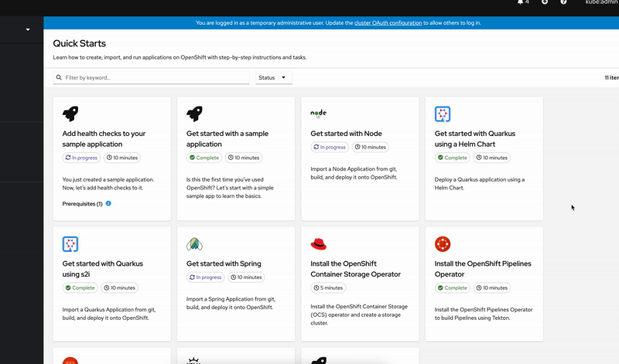Click the rocket icon on health checks card

(70, 114)
